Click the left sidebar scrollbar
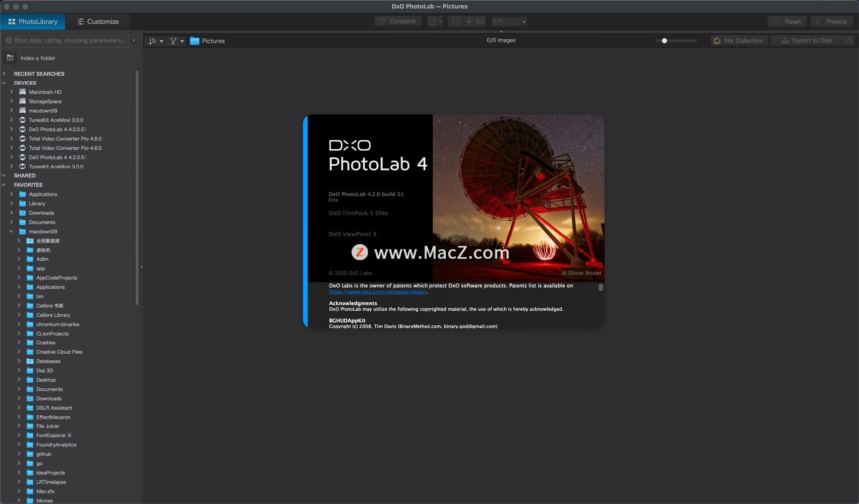Image resolution: width=859 pixels, height=504 pixels. point(137,188)
